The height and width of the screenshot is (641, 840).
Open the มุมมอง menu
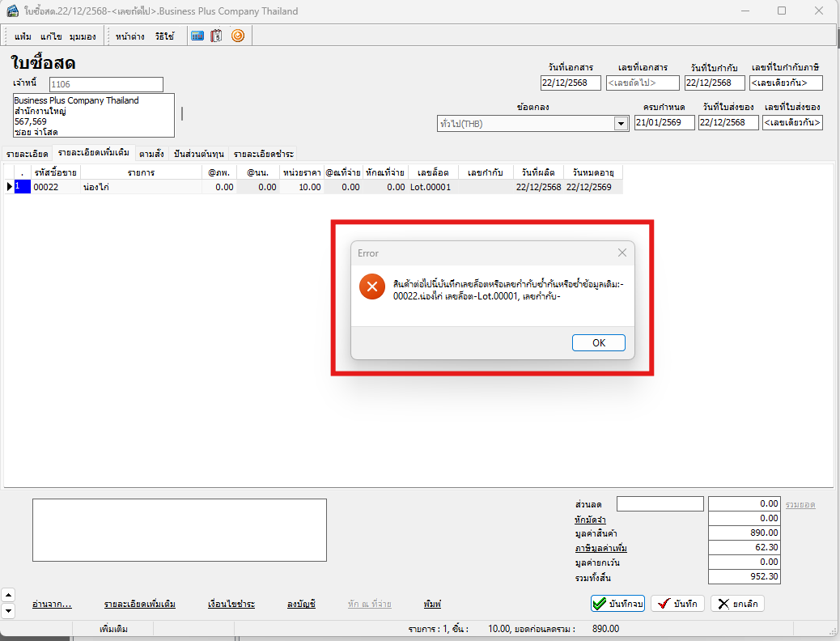click(x=83, y=36)
